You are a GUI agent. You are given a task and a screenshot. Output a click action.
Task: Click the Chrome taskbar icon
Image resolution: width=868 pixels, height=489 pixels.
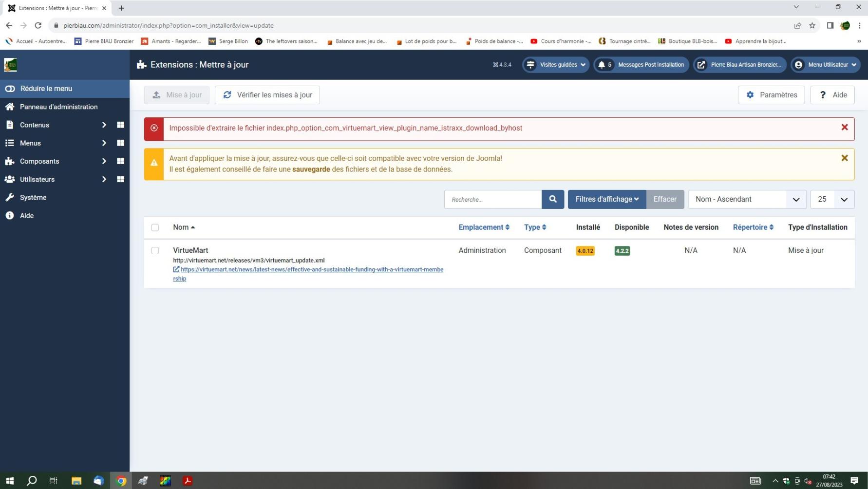click(121, 481)
